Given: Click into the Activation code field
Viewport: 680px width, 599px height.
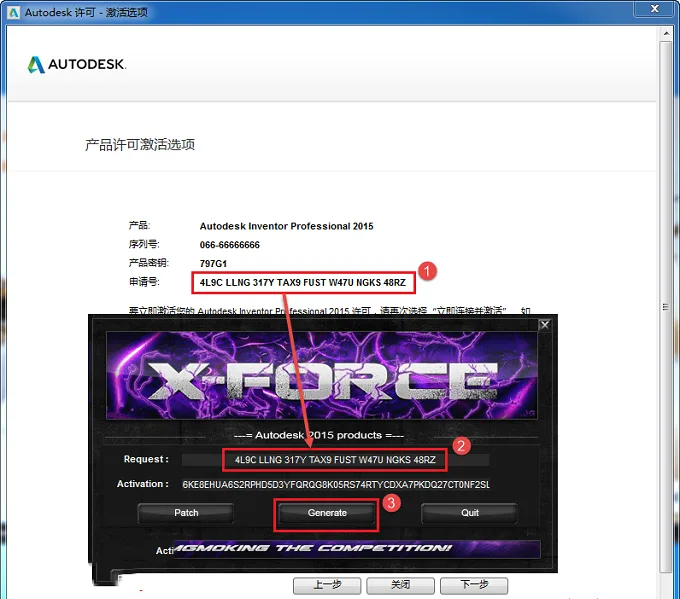Looking at the screenshot, I should [x=336, y=484].
